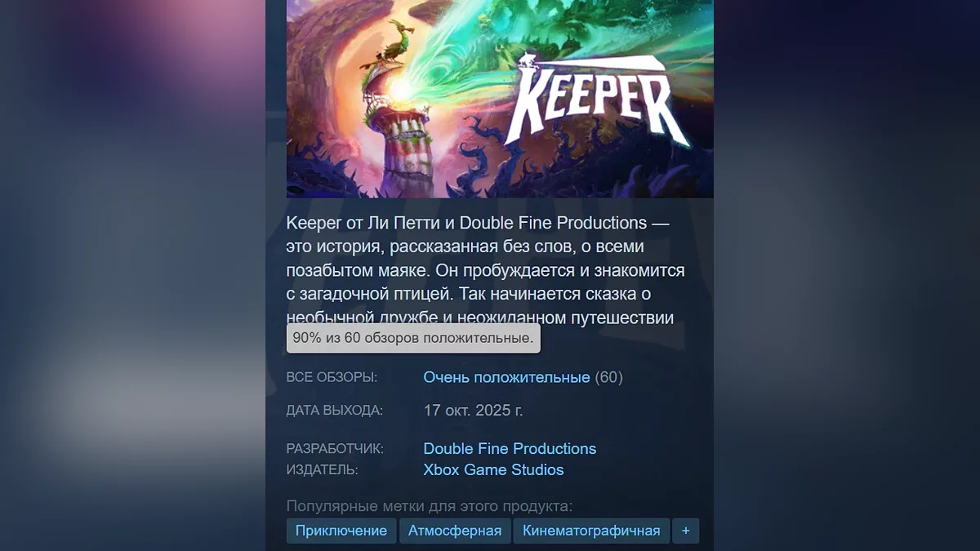Click the Keeper game description paragraph
980x551 pixels.
(x=486, y=270)
